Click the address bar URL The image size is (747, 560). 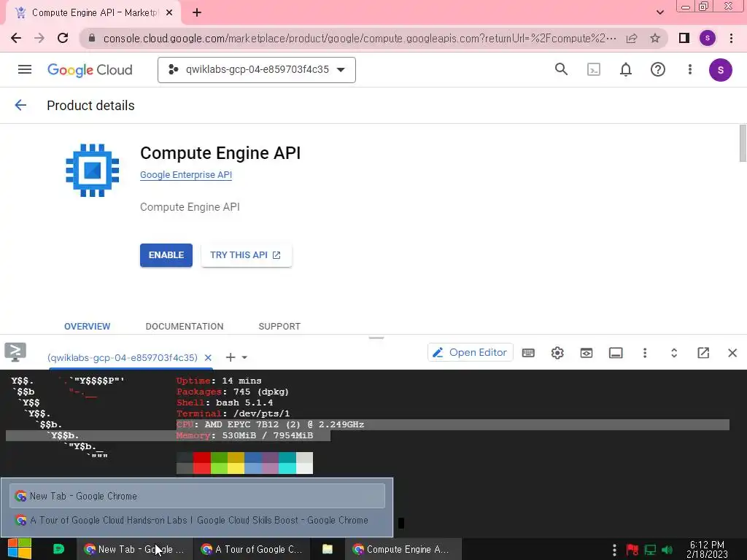point(360,38)
